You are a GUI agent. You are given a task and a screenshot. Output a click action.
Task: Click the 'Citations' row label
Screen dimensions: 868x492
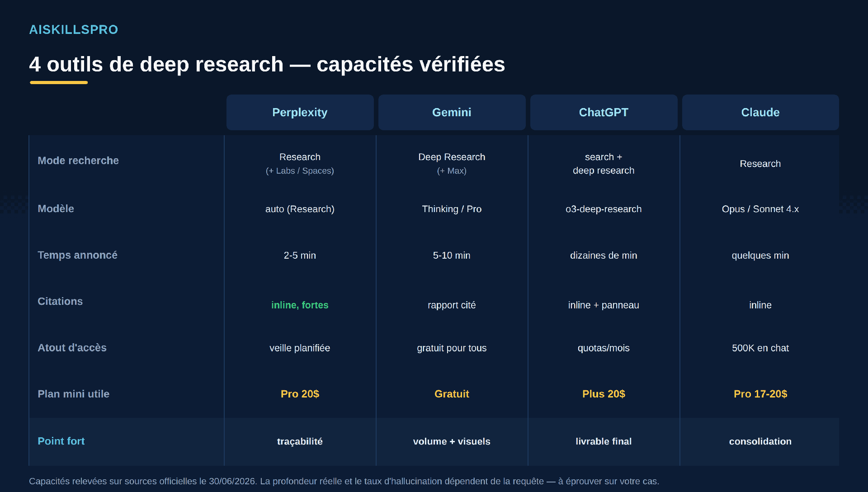pyautogui.click(x=60, y=301)
